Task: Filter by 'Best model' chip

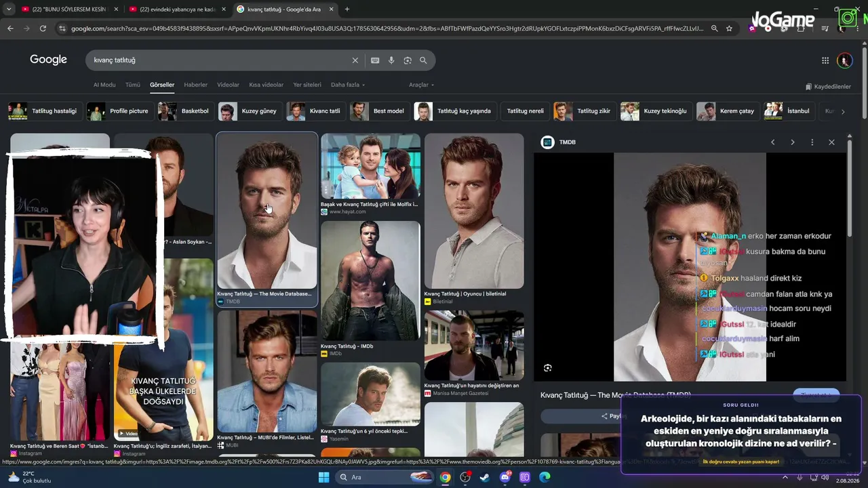Action: click(380, 111)
